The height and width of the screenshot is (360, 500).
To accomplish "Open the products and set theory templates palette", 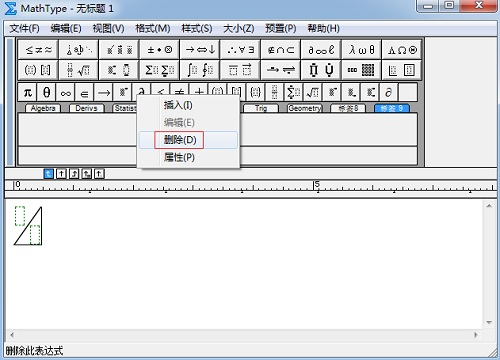I will coord(321,70).
